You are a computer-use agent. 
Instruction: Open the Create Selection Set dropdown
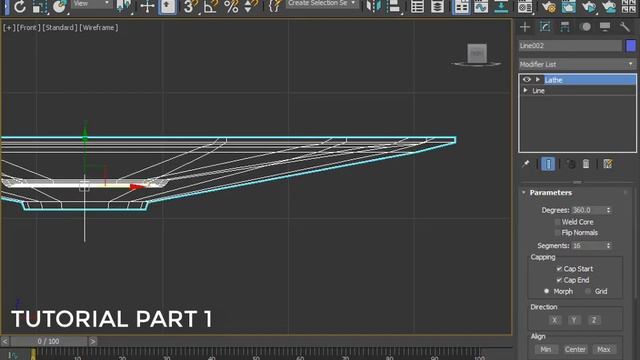click(x=321, y=4)
